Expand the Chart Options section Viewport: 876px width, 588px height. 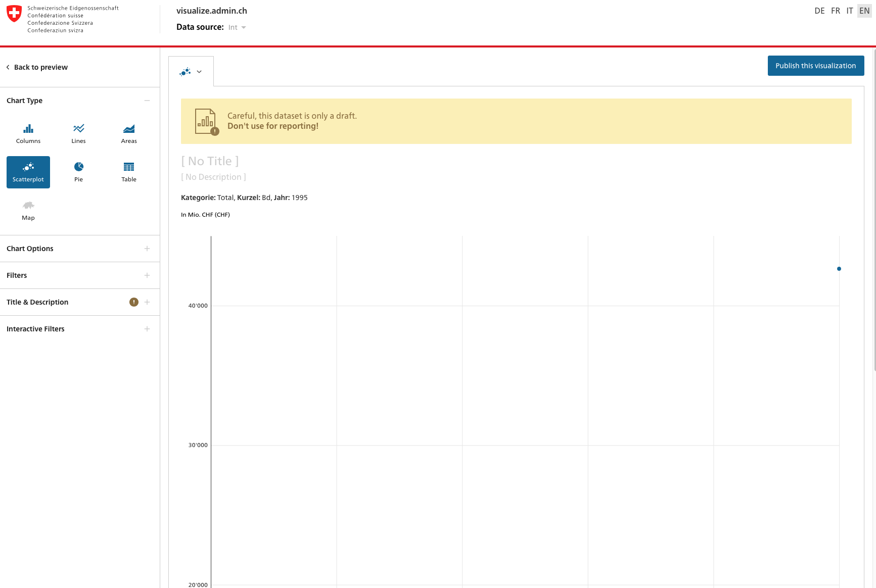[147, 249]
